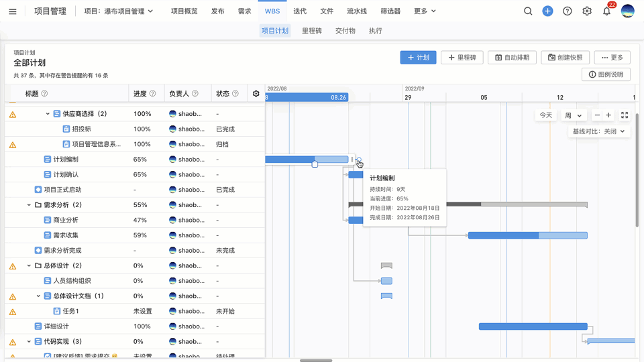Open the 基线对比 dropdown
The height and width of the screenshot is (362, 644).
pyautogui.click(x=598, y=131)
